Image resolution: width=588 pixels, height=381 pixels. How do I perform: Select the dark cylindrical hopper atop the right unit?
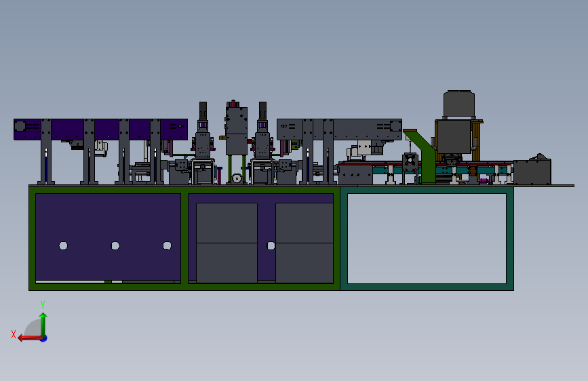click(x=459, y=104)
